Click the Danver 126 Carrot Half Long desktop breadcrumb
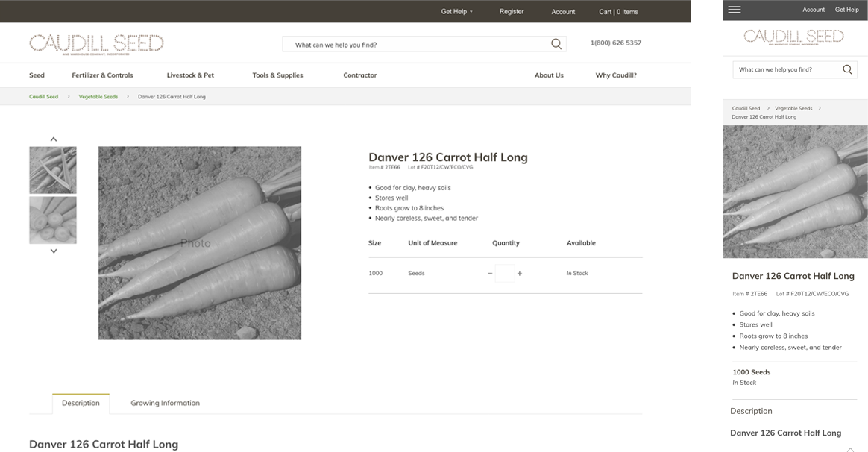 (x=172, y=97)
